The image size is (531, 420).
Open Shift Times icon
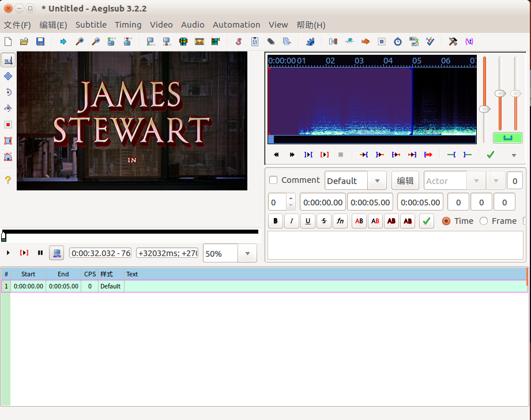coord(333,42)
